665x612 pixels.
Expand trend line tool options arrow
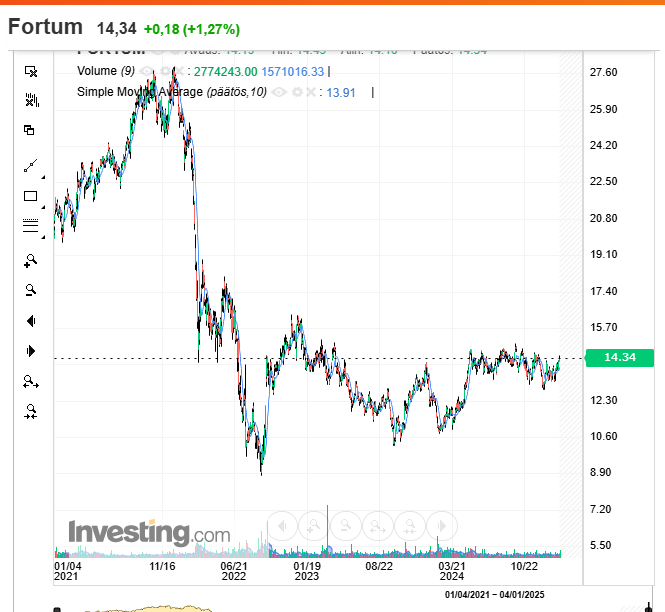pyautogui.click(x=43, y=177)
